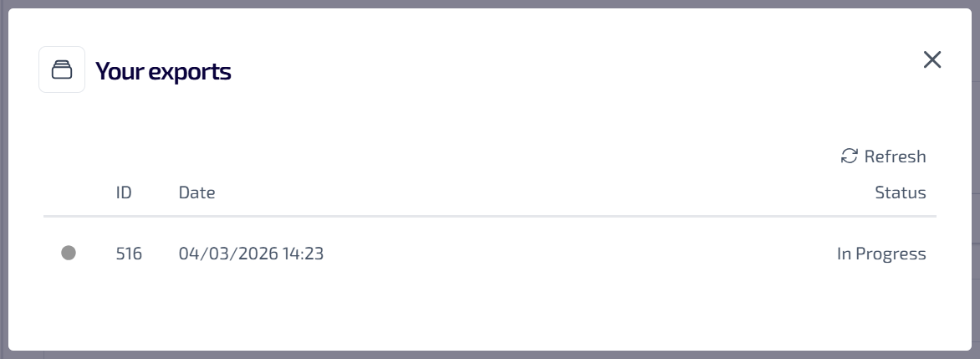
Task: Click dimmed backdrop left of the dialog
Action: pyautogui.click(x=3, y=180)
